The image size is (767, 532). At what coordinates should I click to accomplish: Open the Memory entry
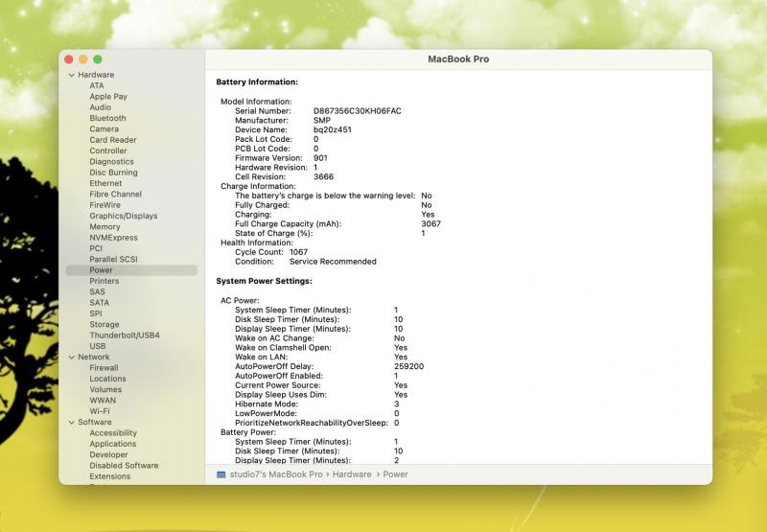point(105,226)
